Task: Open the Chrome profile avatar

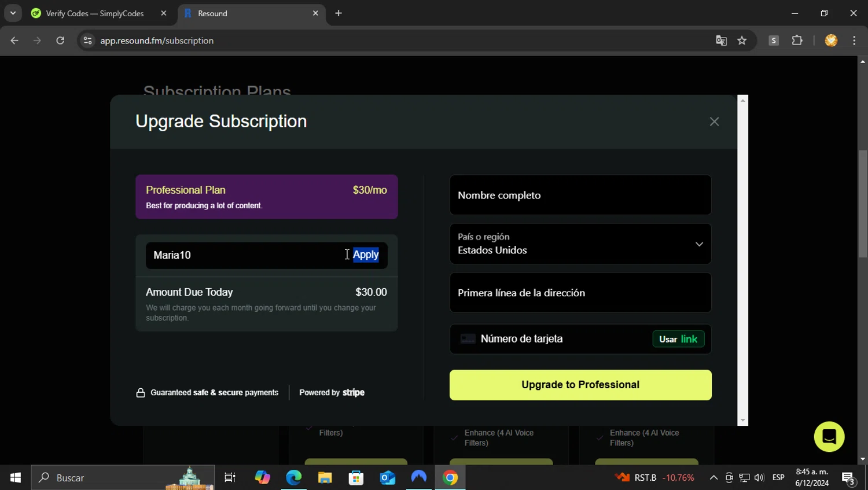Action: 831,40
